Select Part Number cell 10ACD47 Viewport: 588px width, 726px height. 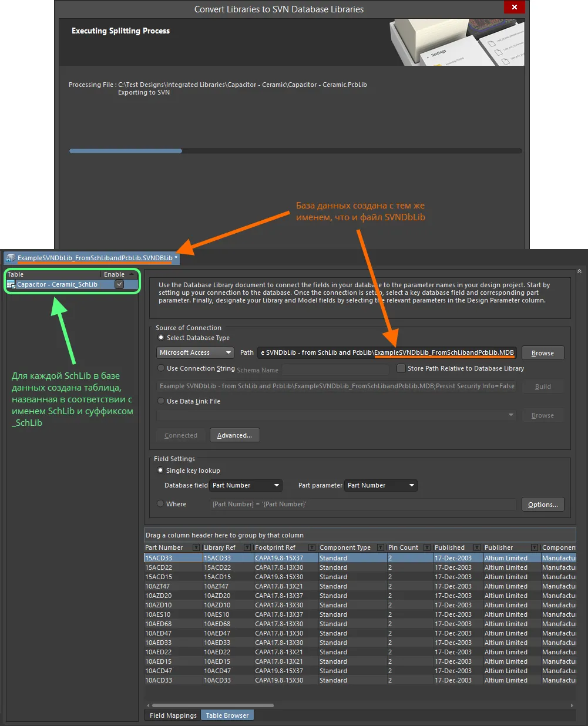tap(173, 671)
